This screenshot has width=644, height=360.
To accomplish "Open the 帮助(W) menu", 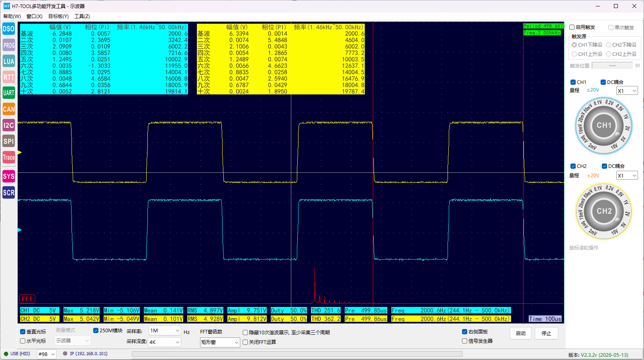I will (12, 16).
